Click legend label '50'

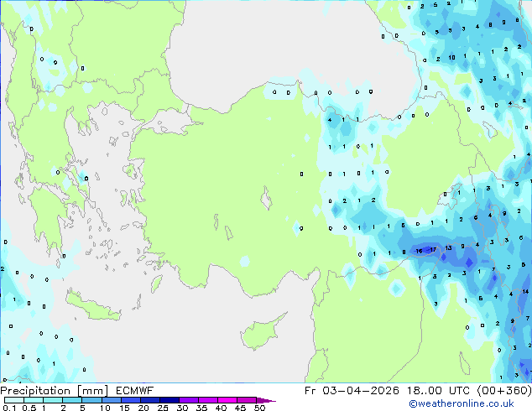point(260,408)
